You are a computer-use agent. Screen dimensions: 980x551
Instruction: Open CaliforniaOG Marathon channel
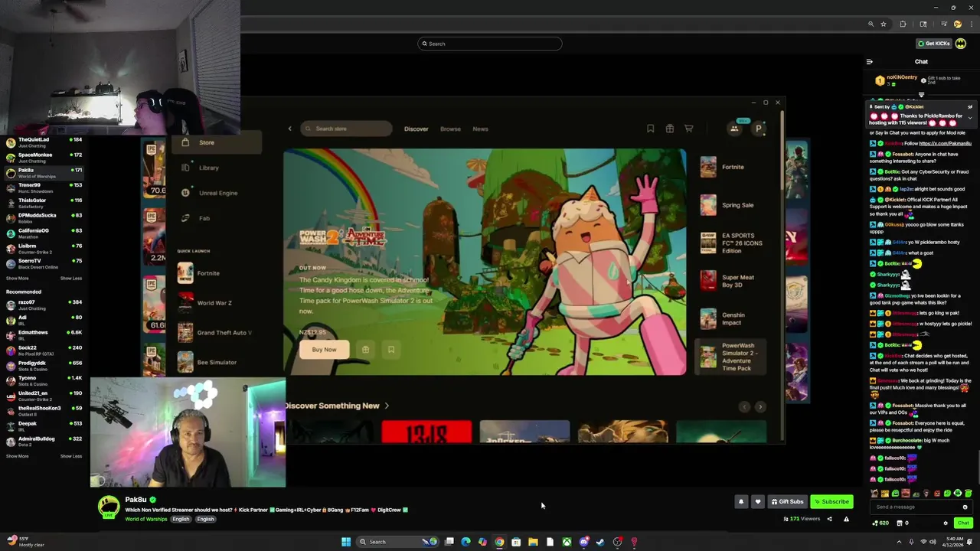[43, 233]
